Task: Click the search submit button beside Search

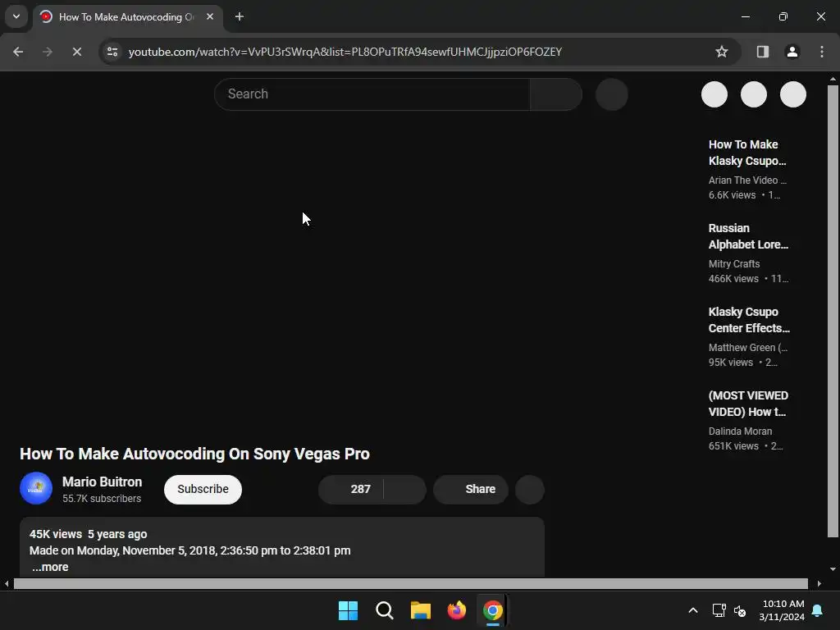Action: coord(556,94)
